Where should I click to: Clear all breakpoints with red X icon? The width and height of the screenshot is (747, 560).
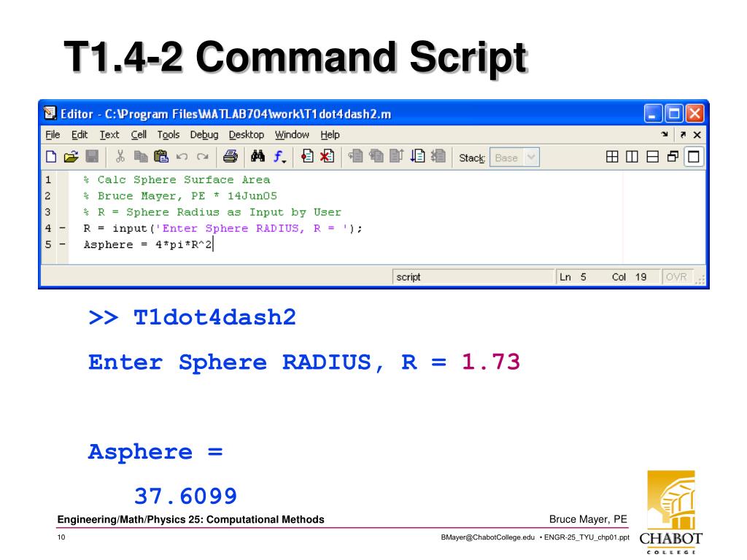pyautogui.click(x=328, y=157)
